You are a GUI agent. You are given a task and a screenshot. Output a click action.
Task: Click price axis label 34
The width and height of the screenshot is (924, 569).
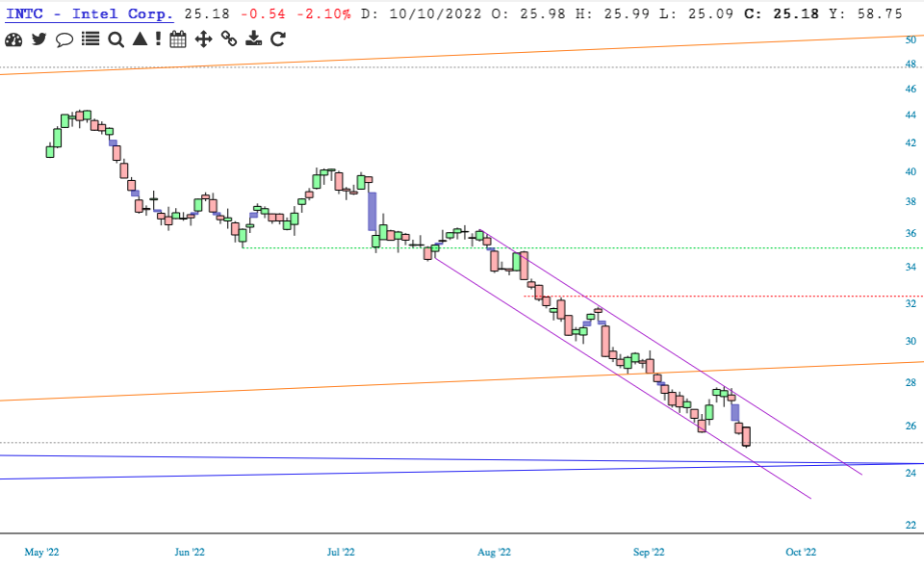point(911,267)
